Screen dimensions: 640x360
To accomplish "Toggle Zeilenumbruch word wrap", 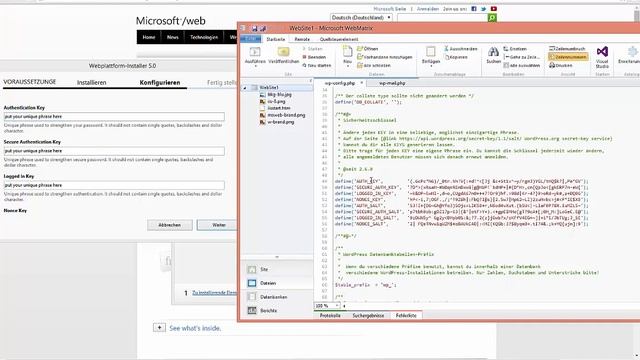I will coord(567,49).
